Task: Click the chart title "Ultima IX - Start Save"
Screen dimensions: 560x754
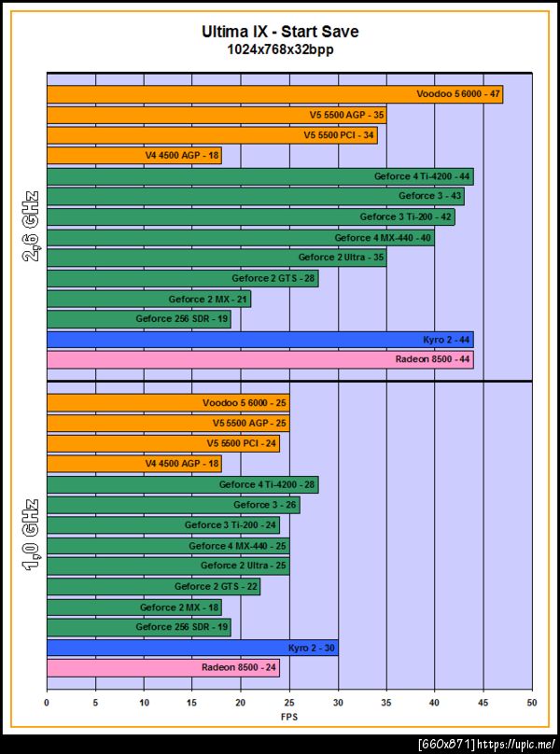Action: point(280,33)
